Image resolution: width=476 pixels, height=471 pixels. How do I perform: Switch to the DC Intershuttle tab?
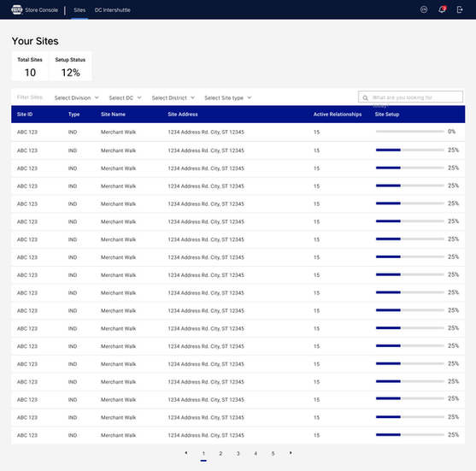coord(112,10)
